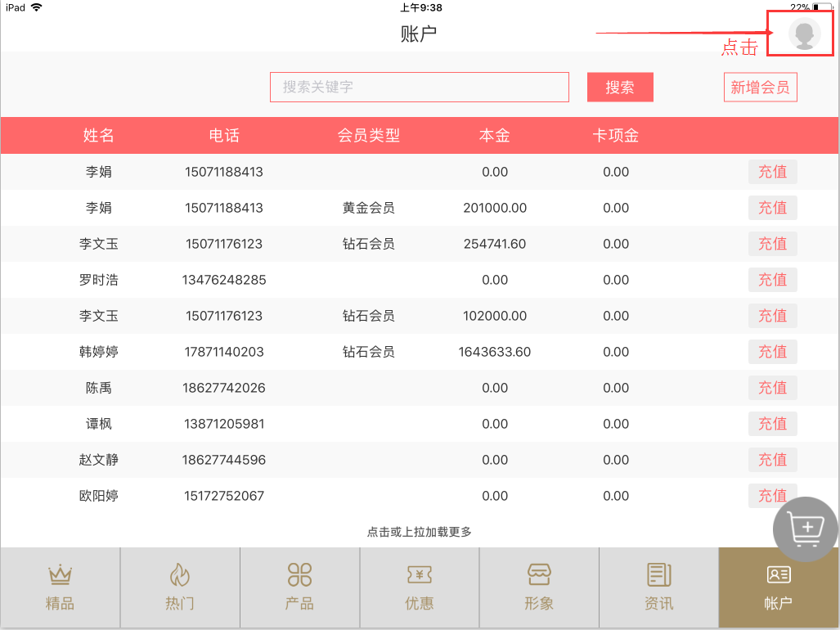
Task: Open the floating shopping cart button
Action: tap(806, 529)
